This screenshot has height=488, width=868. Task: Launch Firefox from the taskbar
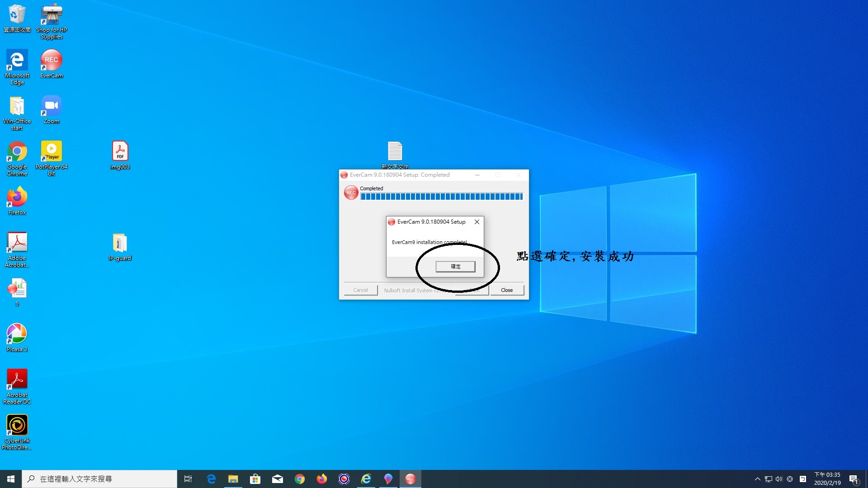(x=322, y=479)
